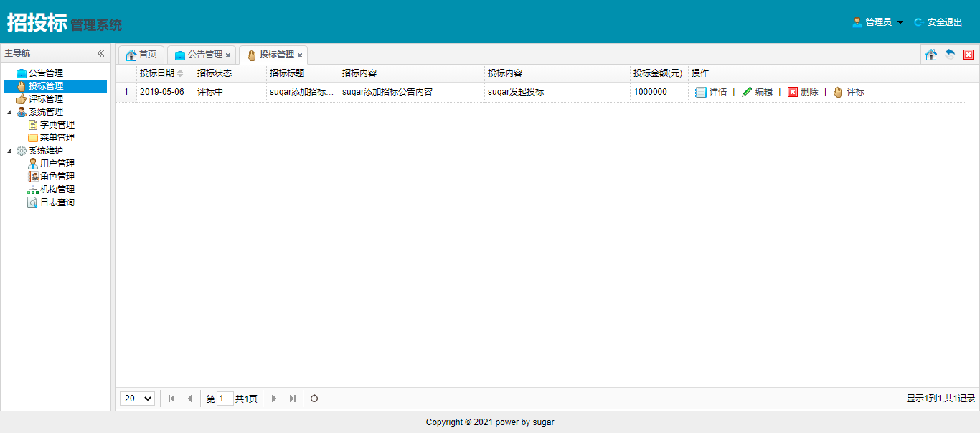Collapse the 系统管理 tree arrow
The height and width of the screenshot is (433, 980).
9,112
